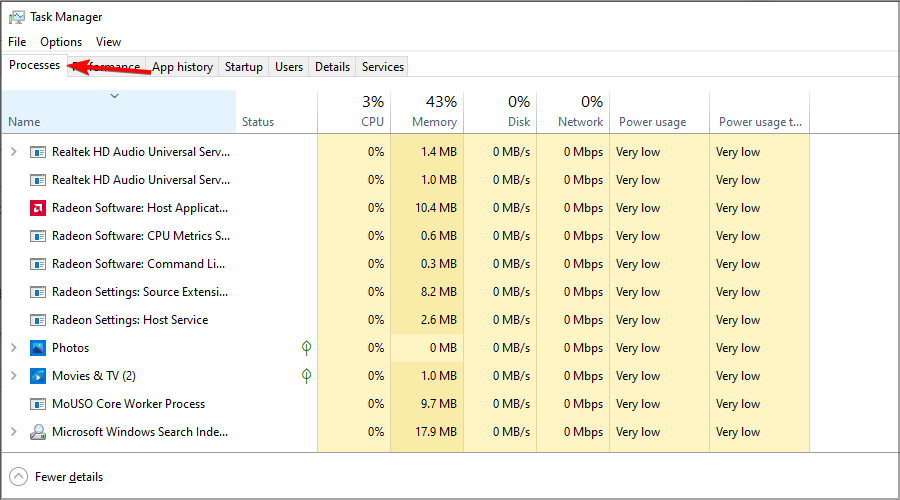Switch to the Users tab
The height and width of the screenshot is (500, 900).
pyautogui.click(x=289, y=67)
